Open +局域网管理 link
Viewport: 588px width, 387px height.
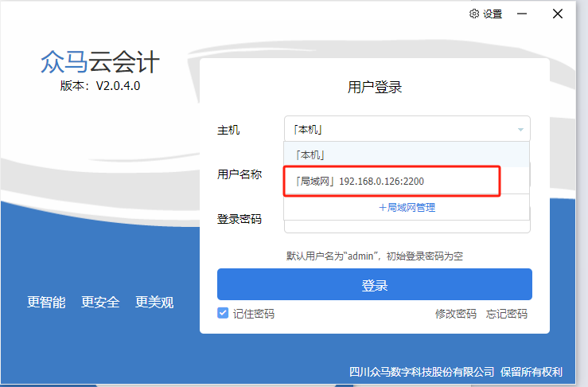point(407,207)
